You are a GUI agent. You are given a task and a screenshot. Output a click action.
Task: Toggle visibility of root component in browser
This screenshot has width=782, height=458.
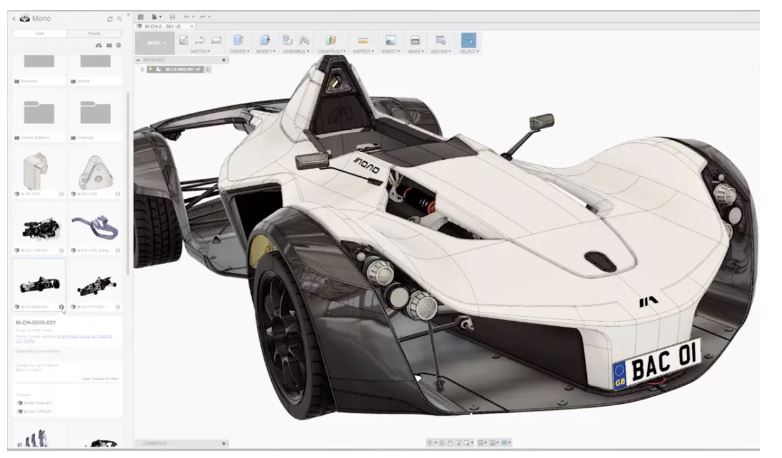coord(150,69)
